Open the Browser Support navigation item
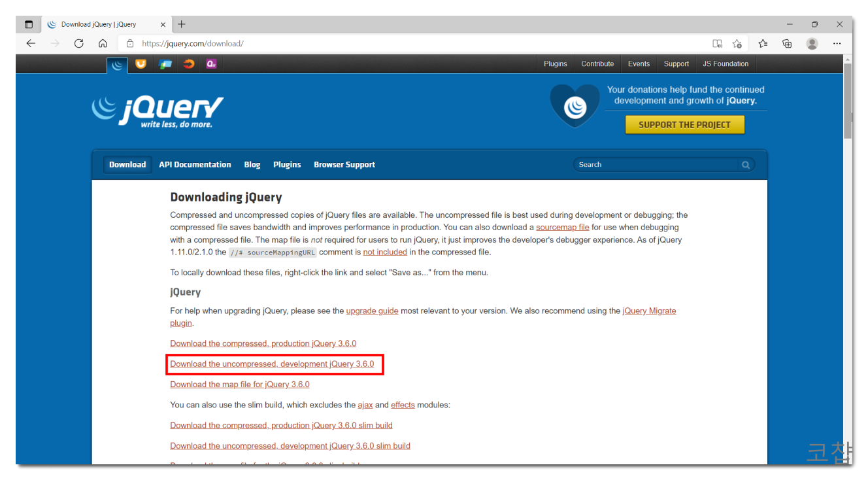868x480 pixels. click(x=344, y=165)
